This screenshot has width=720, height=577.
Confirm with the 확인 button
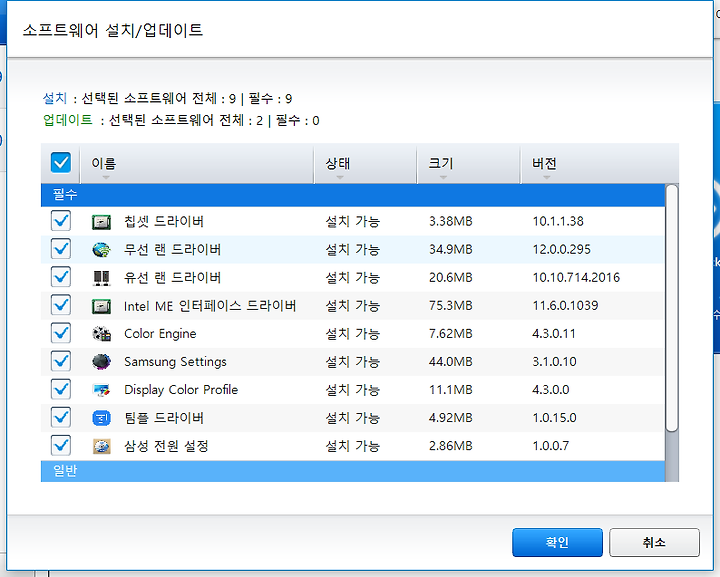557,543
